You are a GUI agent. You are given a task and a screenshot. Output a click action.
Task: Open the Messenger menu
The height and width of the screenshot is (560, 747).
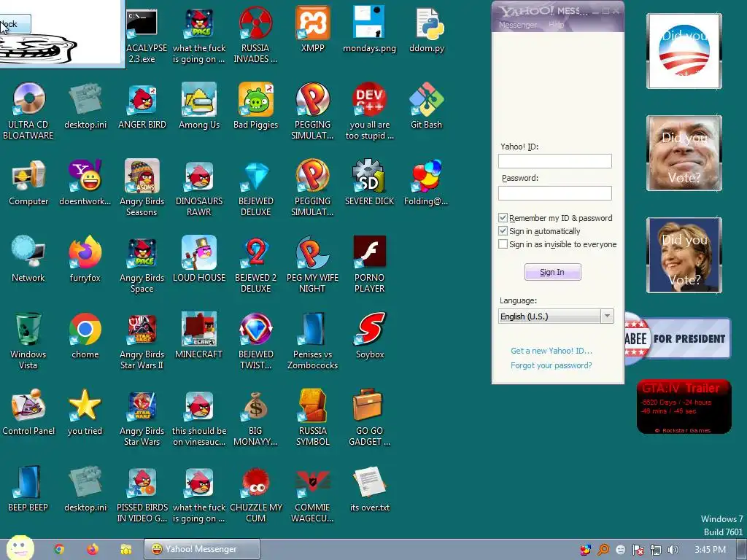[517, 26]
